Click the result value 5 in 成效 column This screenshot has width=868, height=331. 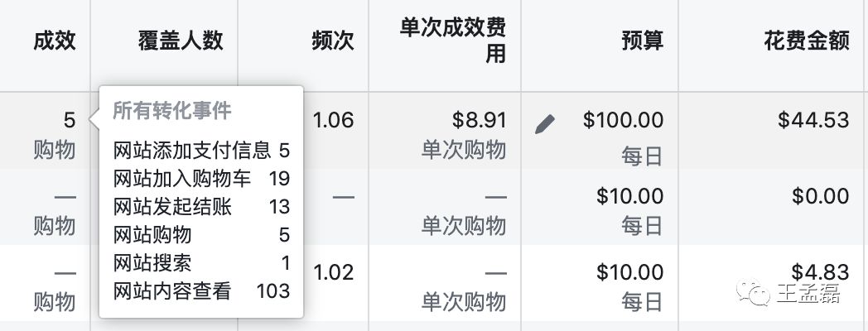click(70, 120)
